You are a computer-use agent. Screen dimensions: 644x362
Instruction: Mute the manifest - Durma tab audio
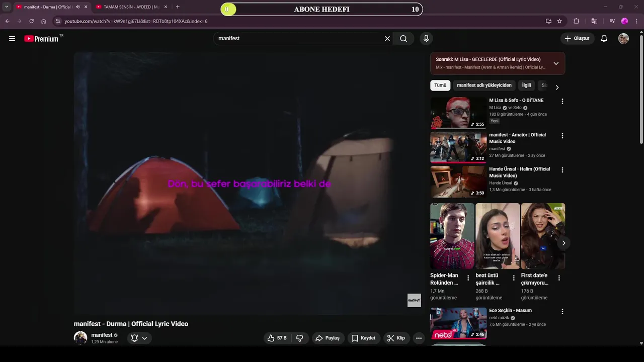77,7
